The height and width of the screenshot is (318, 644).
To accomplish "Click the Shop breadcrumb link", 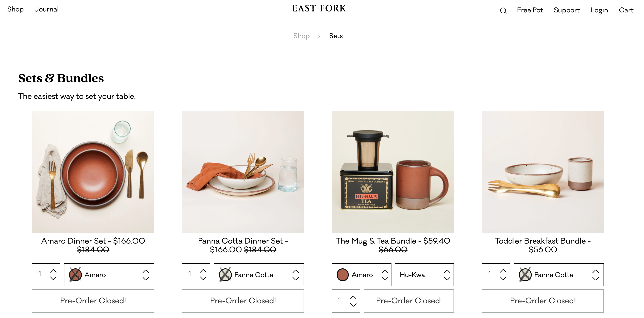I will click(x=301, y=36).
